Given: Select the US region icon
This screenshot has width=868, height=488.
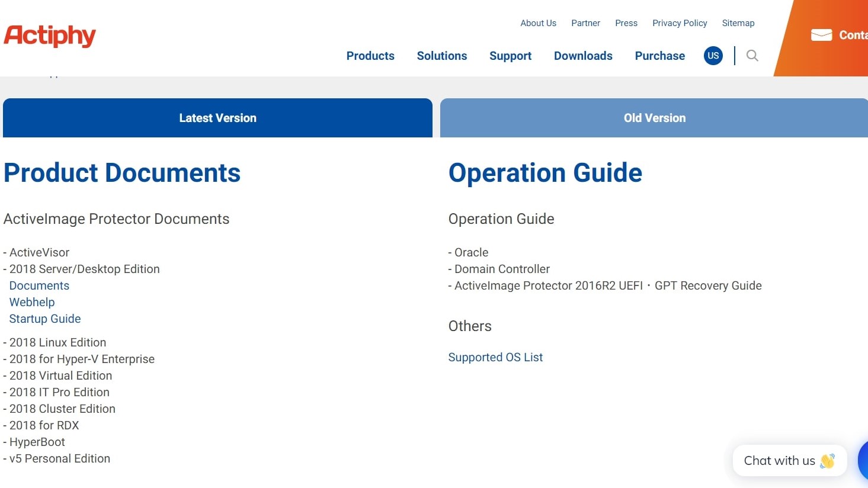Looking at the screenshot, I should click(713, 56).
